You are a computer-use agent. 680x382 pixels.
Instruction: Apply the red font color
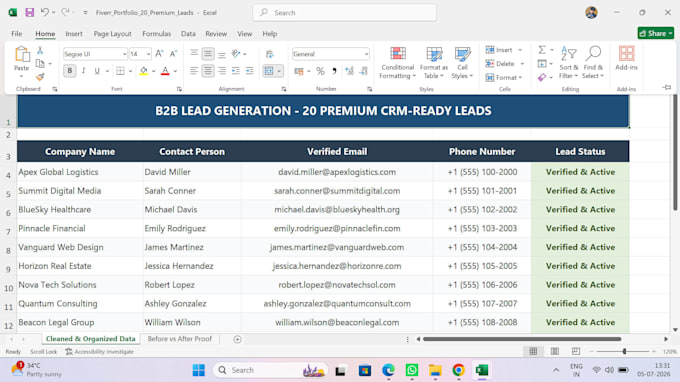[165, 71]
